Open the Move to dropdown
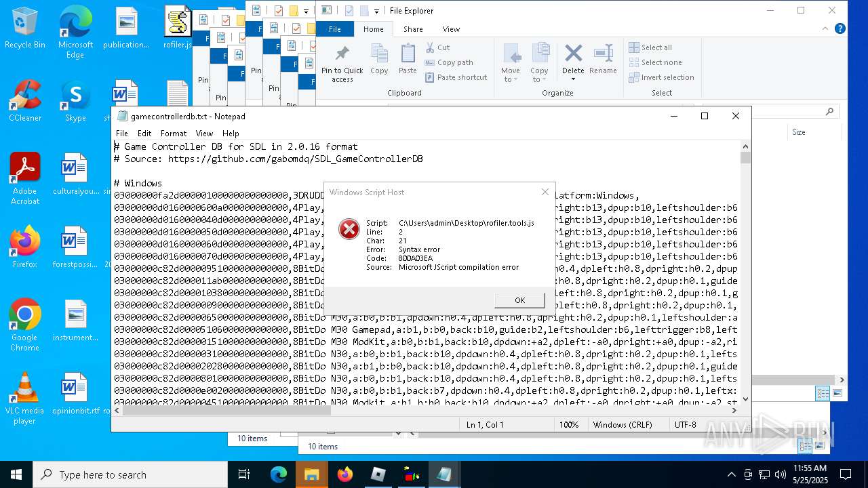868x488 pixels. click(511, 64)
